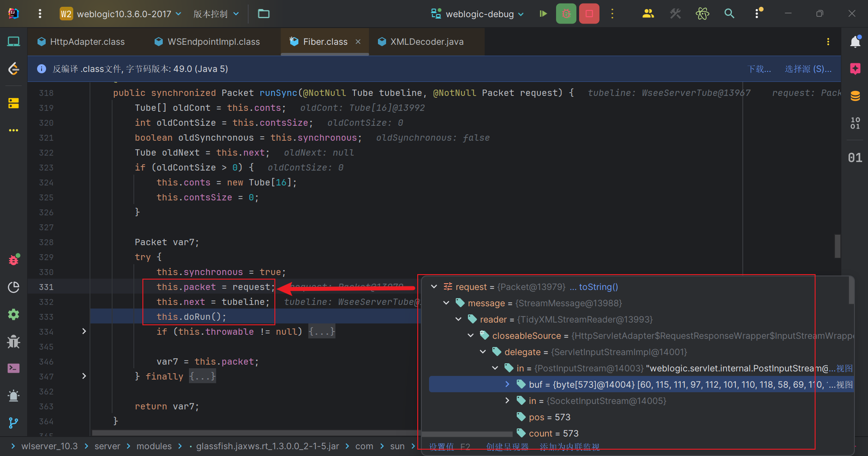The height and width of the screenshot is (456, 868).
Task: Expand the in SocketInputStream node
Action: pos(507,400)
